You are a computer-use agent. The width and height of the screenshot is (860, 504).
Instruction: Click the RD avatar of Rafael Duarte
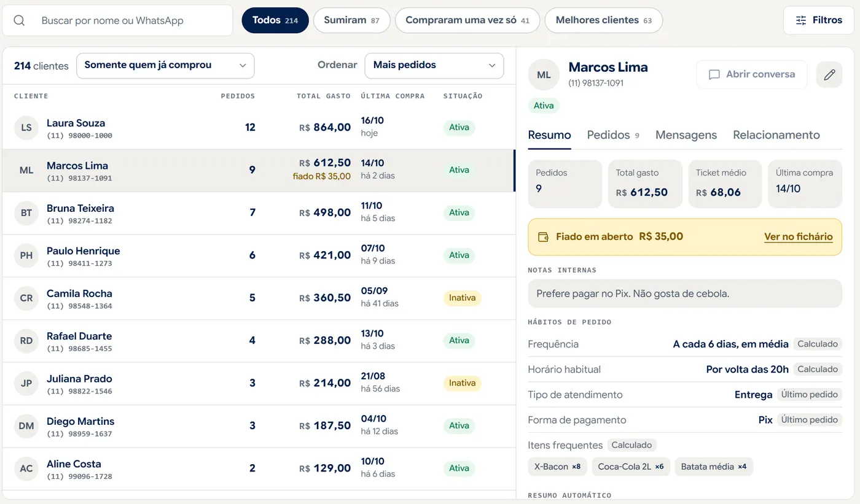point(26,341)
